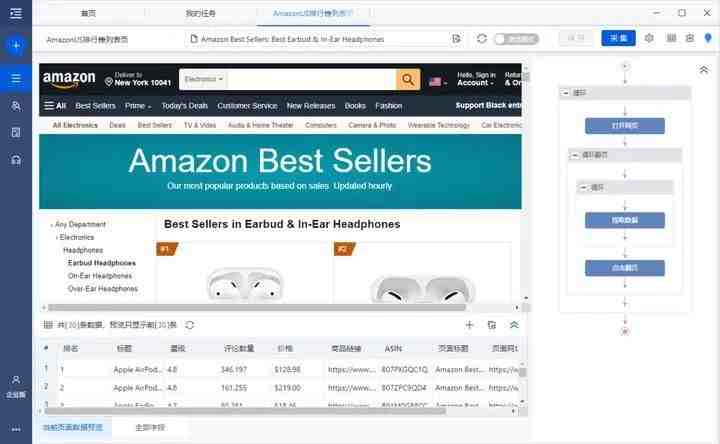Open the headset support icon in sidebar
The height and width of the screenshot is (444, 720).
click(x=16, y=160)
